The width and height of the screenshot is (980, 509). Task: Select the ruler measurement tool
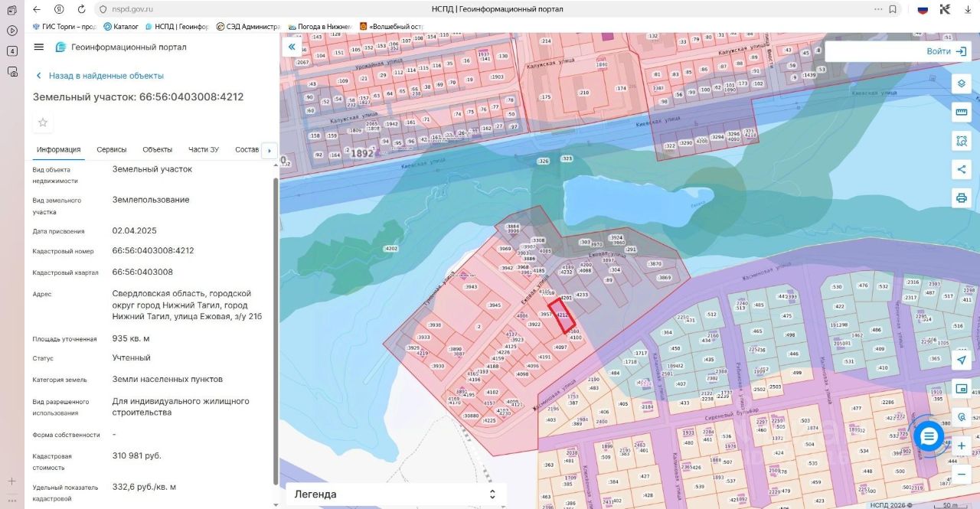click(x=961, y=113)
